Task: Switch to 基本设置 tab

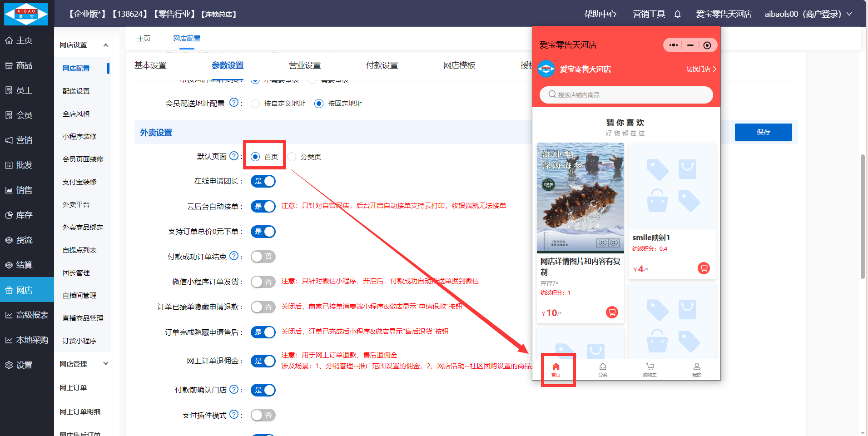Action: pos(150,65)
